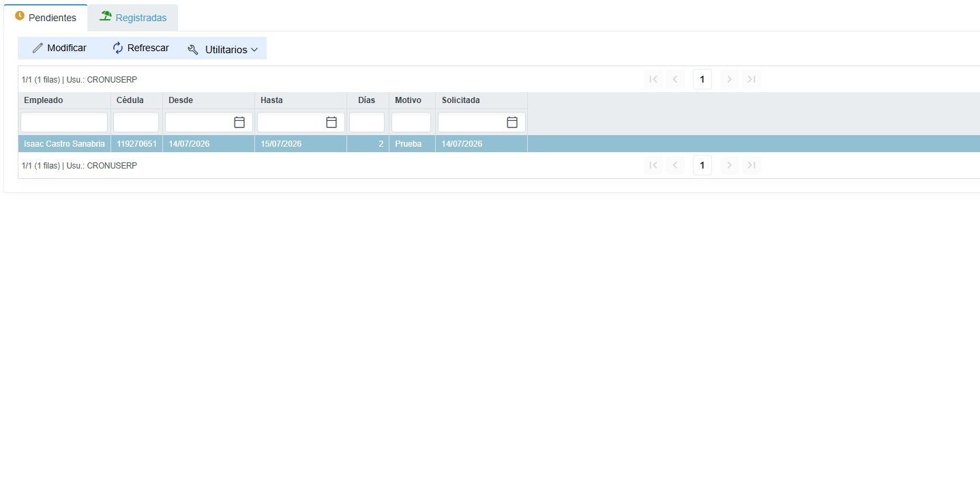Open the Pendientes tab
Image resolution: width=980 pixels, height=494 pixels.
coord(46,18)
